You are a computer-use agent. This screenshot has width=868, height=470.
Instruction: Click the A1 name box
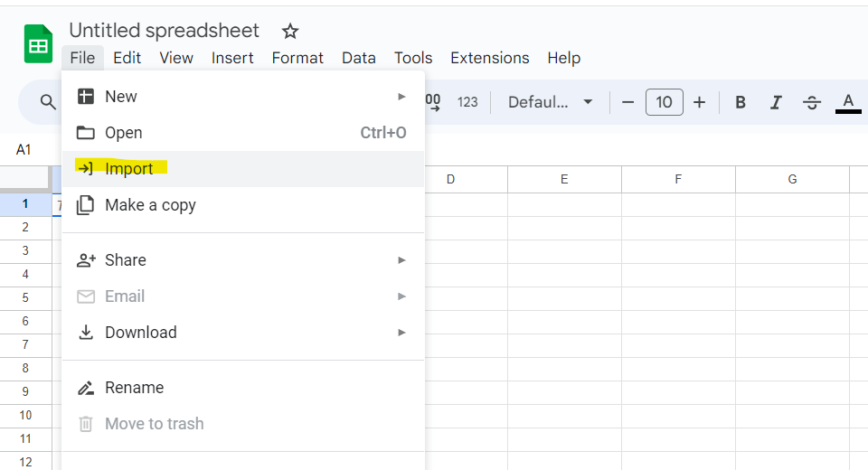pos(24,149)
